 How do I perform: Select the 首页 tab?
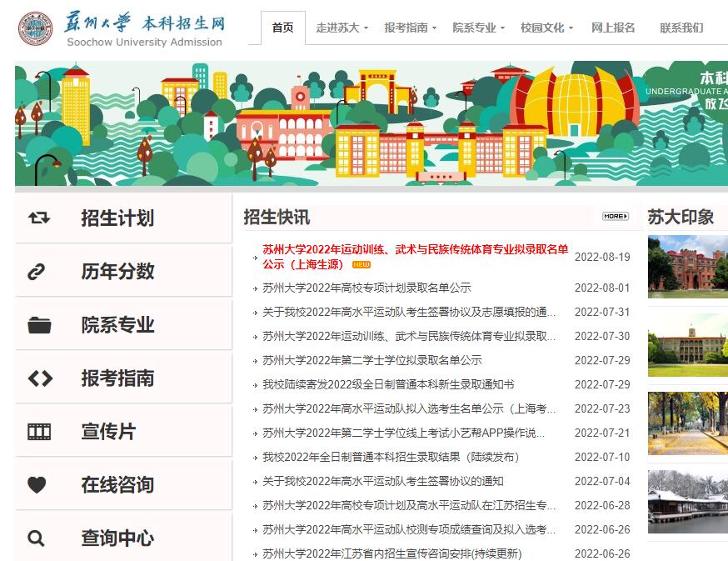pyautogui.click(x=282, y=28)
